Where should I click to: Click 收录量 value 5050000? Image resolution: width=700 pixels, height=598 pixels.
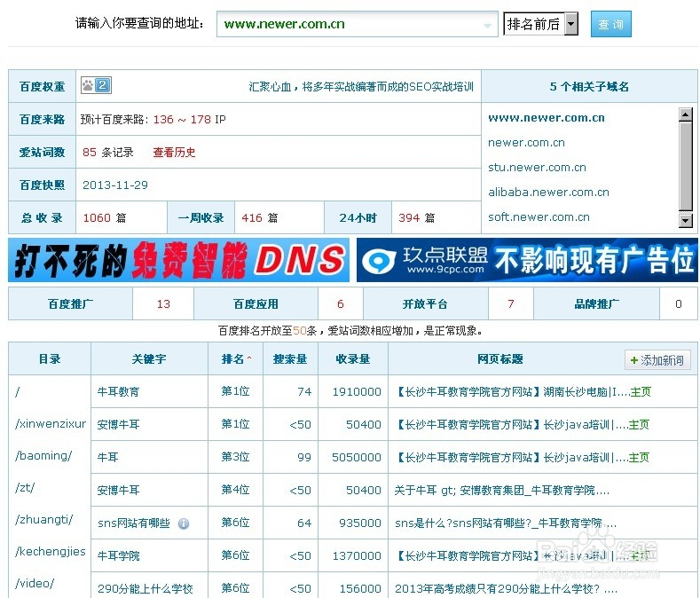click(x=357, y=458)
